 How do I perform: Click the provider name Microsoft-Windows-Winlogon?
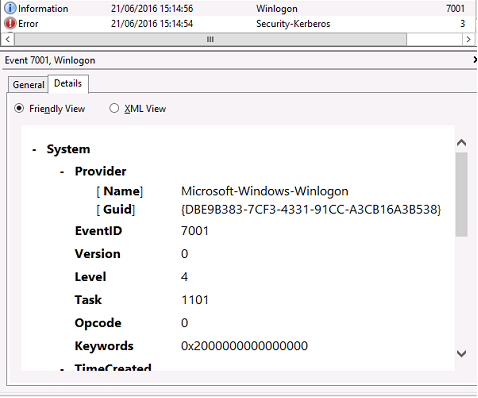tap(265, 191)
